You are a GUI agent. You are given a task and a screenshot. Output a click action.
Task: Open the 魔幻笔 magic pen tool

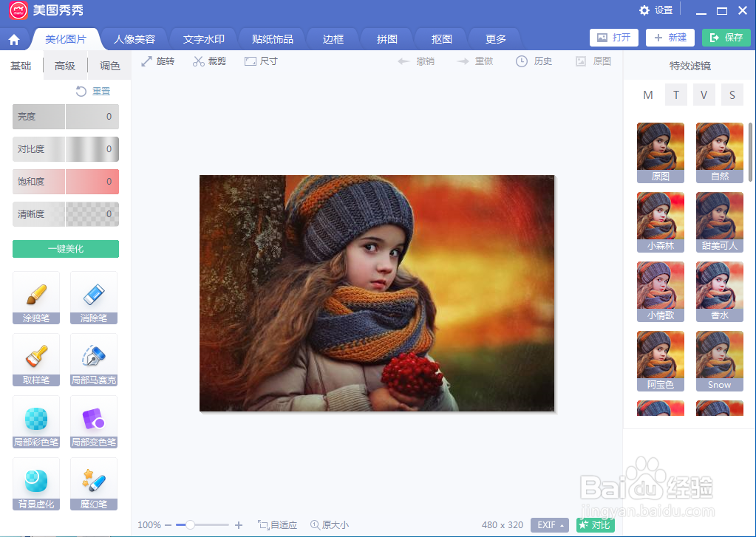click(93, 484)
